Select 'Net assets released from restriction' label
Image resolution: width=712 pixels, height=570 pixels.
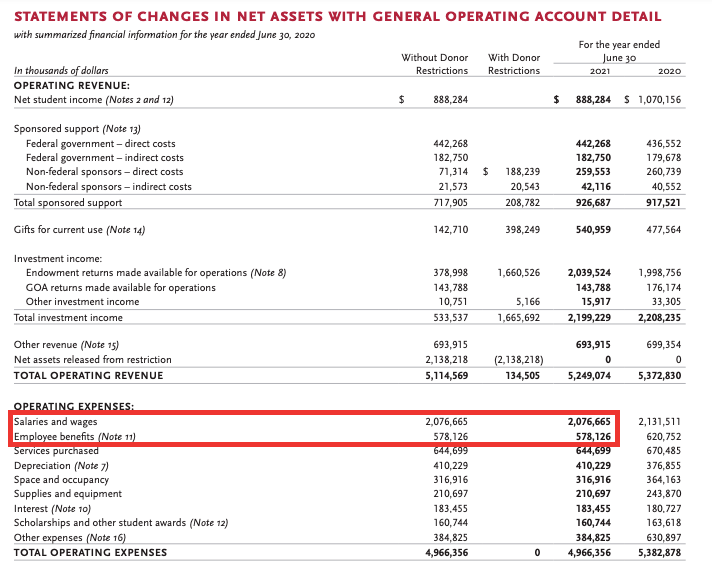[93, 360]
